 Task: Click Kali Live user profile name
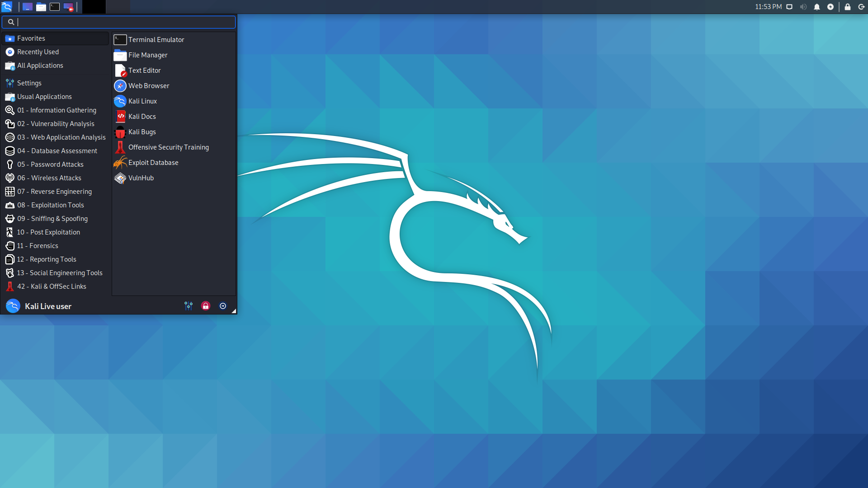(x=48, y=306)
